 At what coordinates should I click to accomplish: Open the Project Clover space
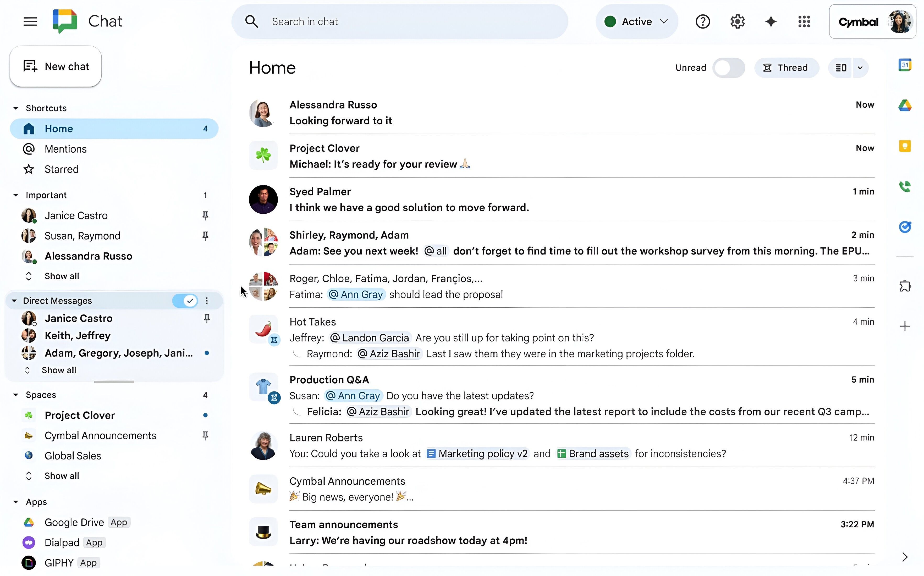click(x=79, y=415)
